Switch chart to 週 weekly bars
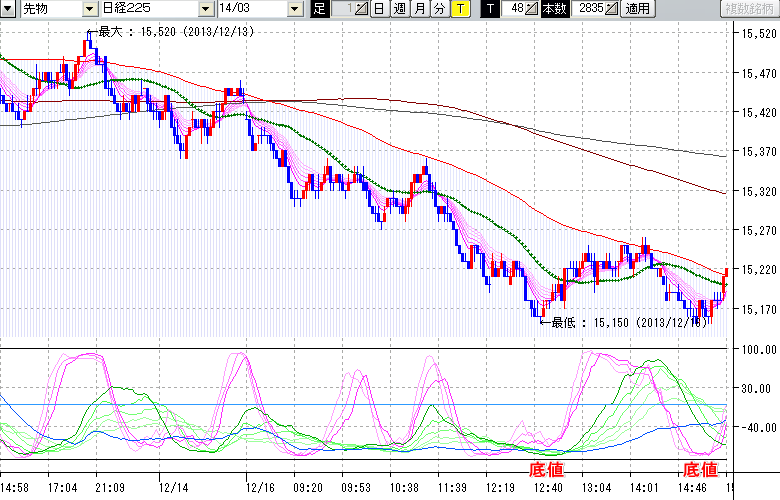Image resolution: width=780 pixels, height=500 pixels. pos(399,9)
